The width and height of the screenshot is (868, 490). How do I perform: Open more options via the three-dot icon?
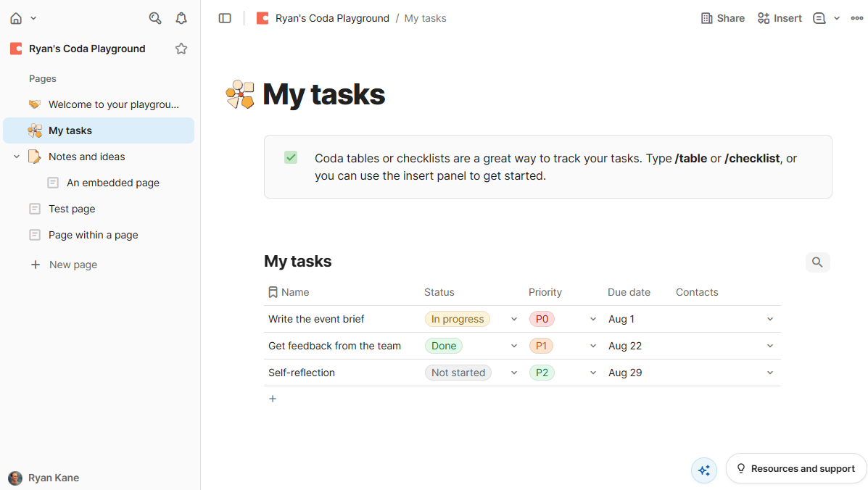[856, 17]
